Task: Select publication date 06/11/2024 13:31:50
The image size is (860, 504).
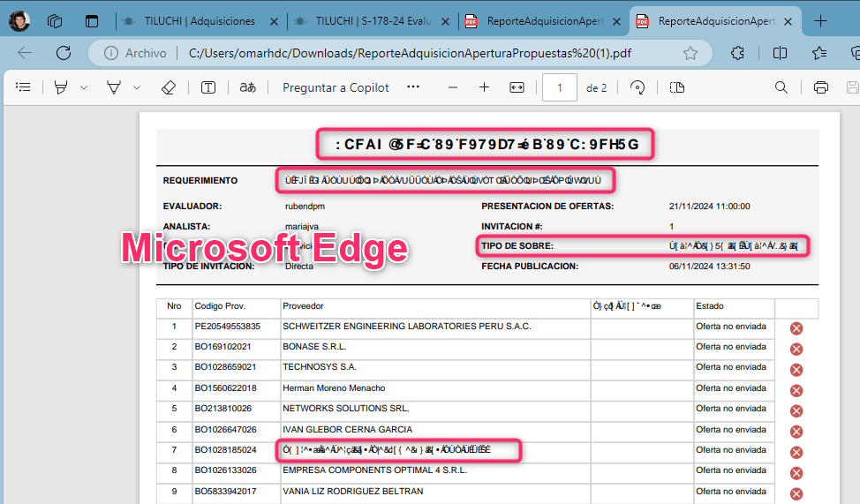Action: tap(709, 266)
